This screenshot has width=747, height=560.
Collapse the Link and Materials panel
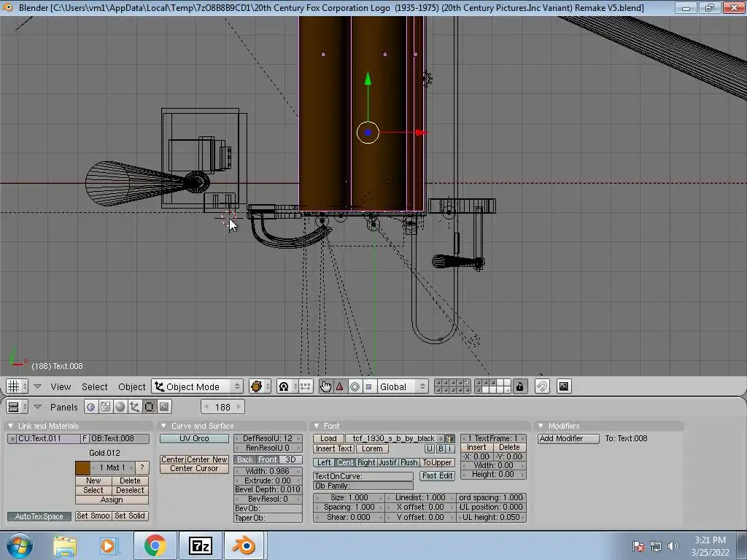point(10,426)
